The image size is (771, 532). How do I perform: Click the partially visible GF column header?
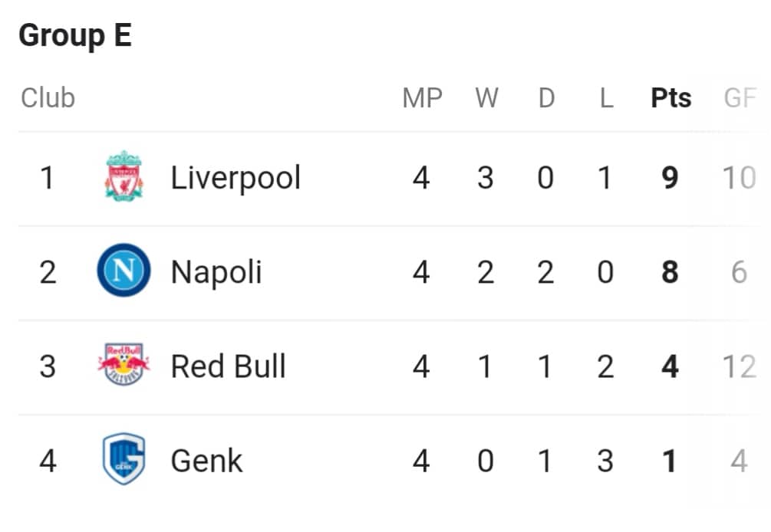point(740,98)
